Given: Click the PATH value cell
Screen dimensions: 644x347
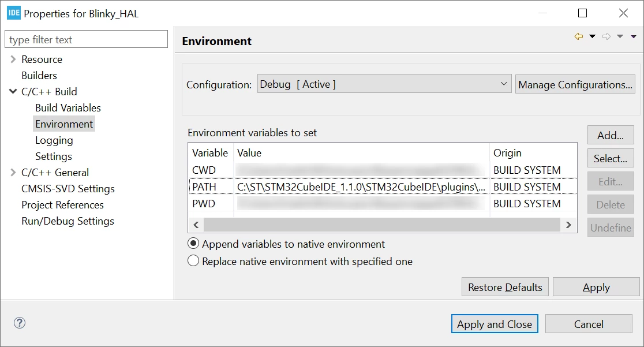Looking at the screenshot, I should (361, 186).
